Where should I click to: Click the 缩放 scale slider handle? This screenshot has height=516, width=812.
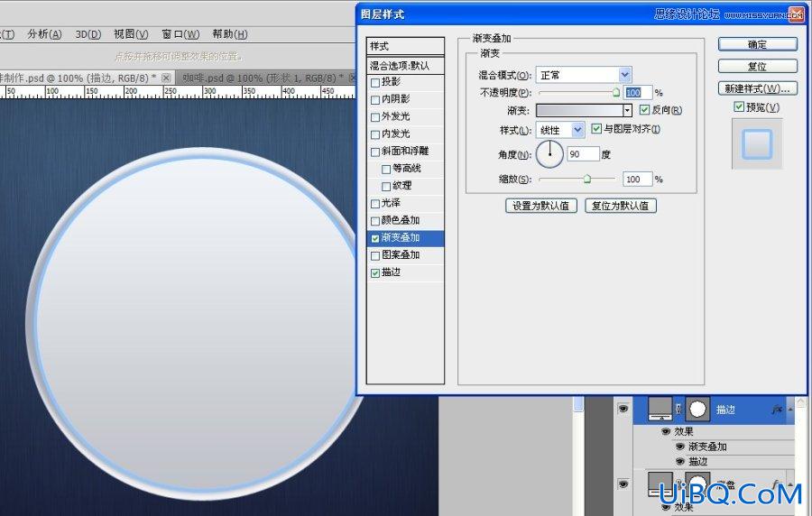tap(586, 180)
